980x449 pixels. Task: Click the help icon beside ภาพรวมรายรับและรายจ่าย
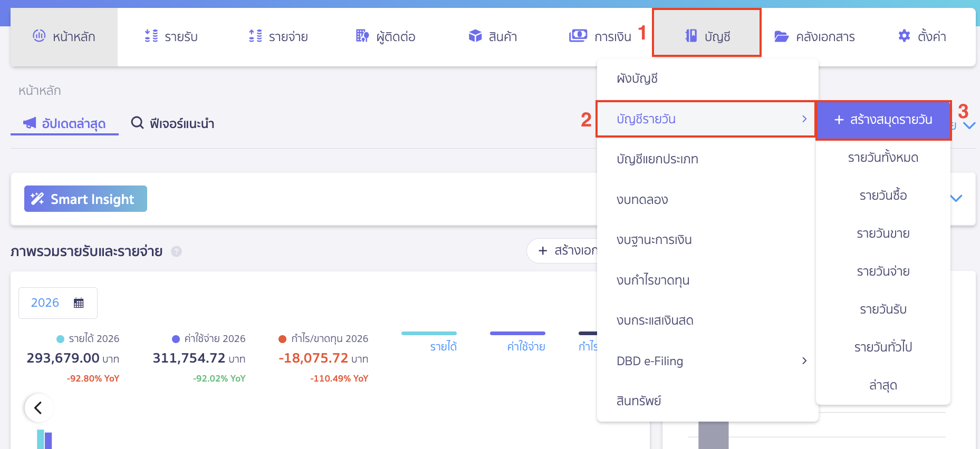177,251
